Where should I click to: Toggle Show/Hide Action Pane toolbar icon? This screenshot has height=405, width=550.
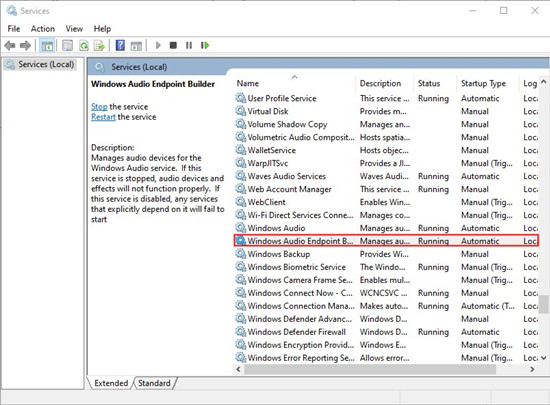136,45
